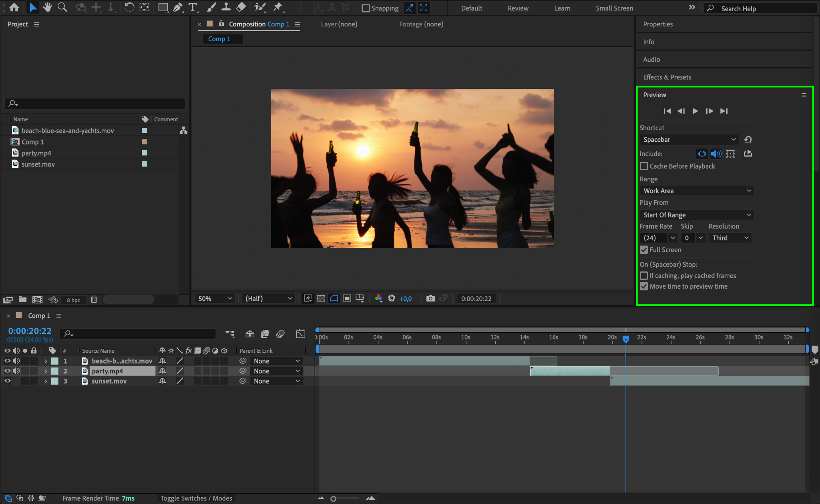Viewport: 820px width, 504px height.
Task: Select sunset.mov in the Project panel
Action: tap(38, 164)
